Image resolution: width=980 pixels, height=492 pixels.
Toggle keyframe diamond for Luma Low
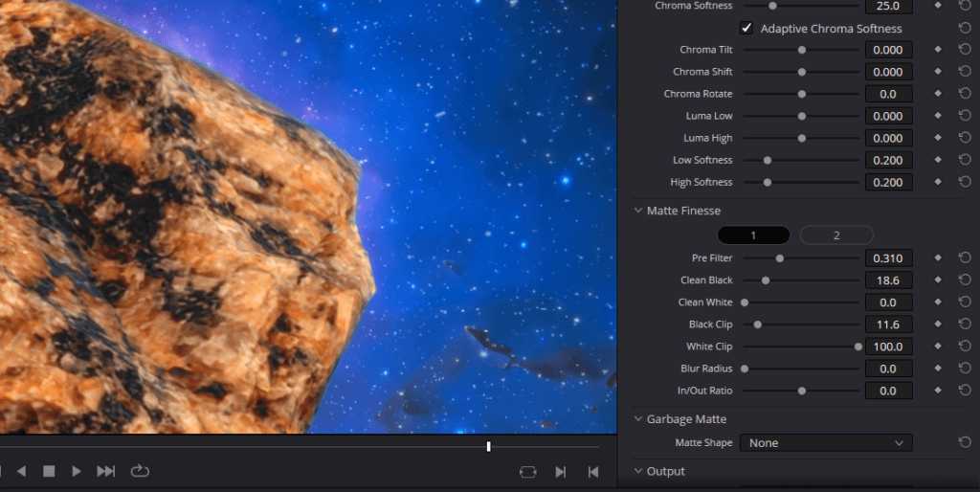pyautogui.click(x=938, y=116)
